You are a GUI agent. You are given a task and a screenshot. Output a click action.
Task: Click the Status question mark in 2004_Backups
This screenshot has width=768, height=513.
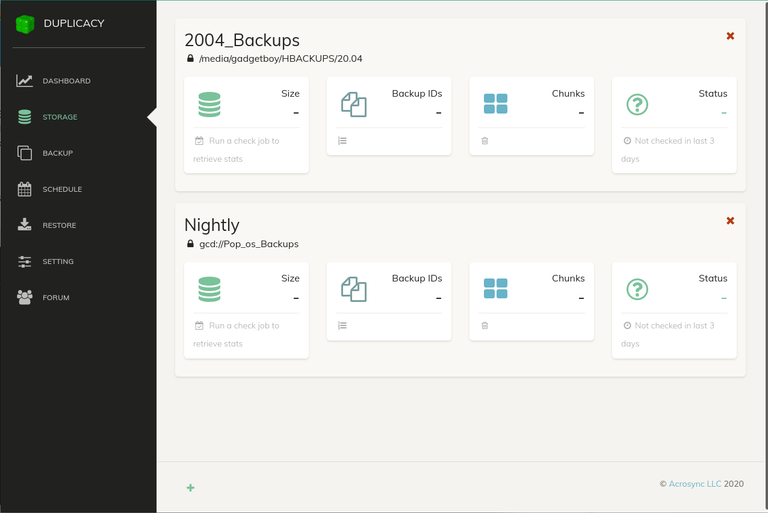coord(637,104)
